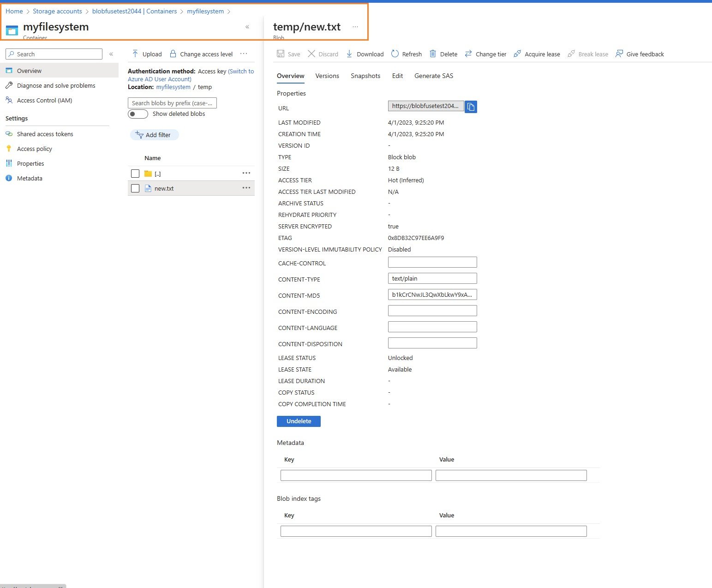This screenshot has height=588, width=712.
Task: Delete the temp/new.txt blob
Action: pyautogui.click(x=443, y=54)
